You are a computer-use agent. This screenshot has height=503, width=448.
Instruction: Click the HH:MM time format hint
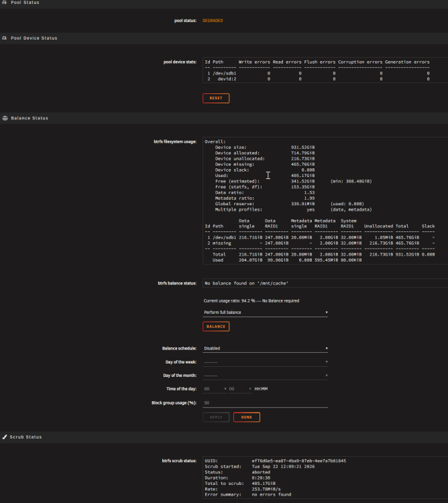click(x=261, y=389)
